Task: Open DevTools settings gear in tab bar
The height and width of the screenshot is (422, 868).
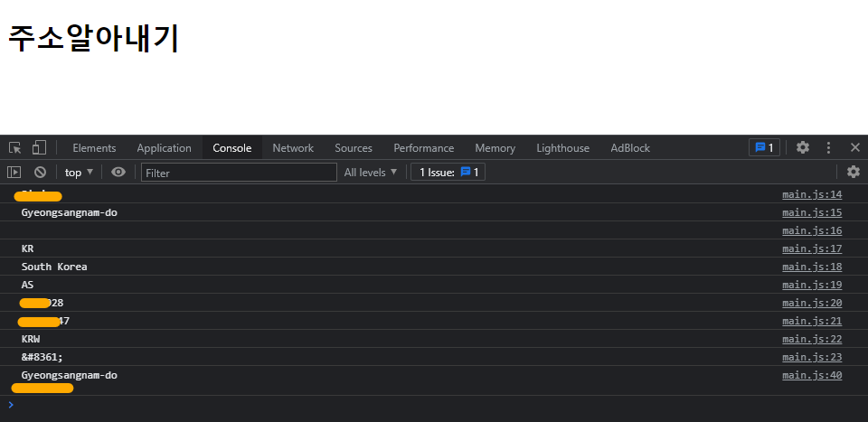Action: coord(802,148)
